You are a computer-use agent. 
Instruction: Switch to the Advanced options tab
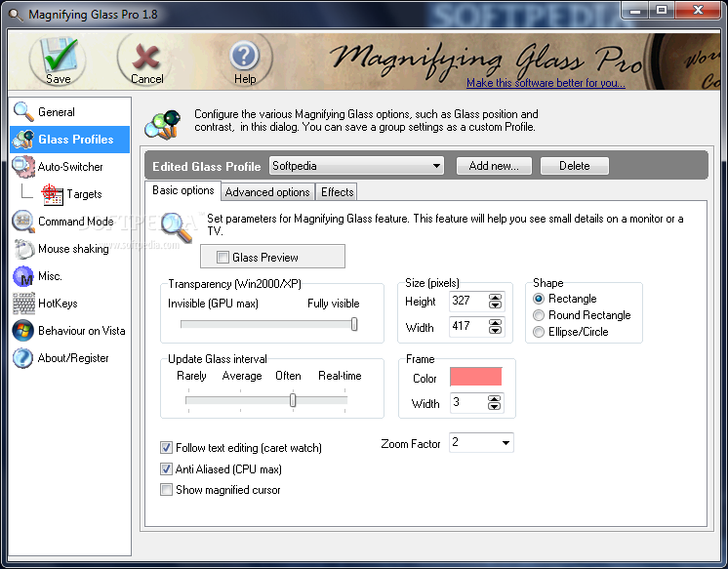(x=267, y=192)
